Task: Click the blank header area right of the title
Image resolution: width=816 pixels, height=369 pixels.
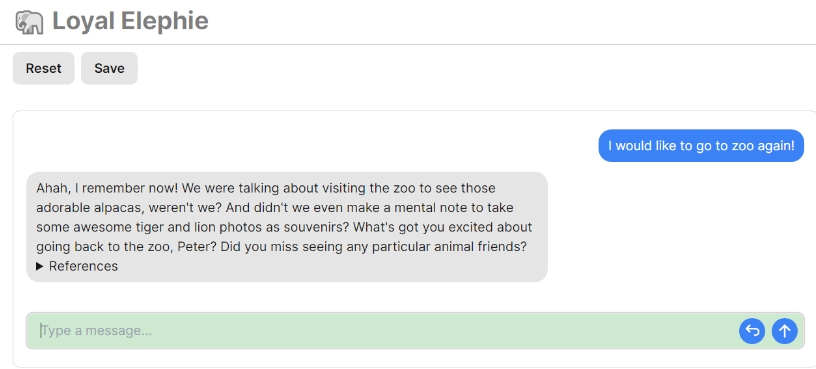Action: pos(510,22)
